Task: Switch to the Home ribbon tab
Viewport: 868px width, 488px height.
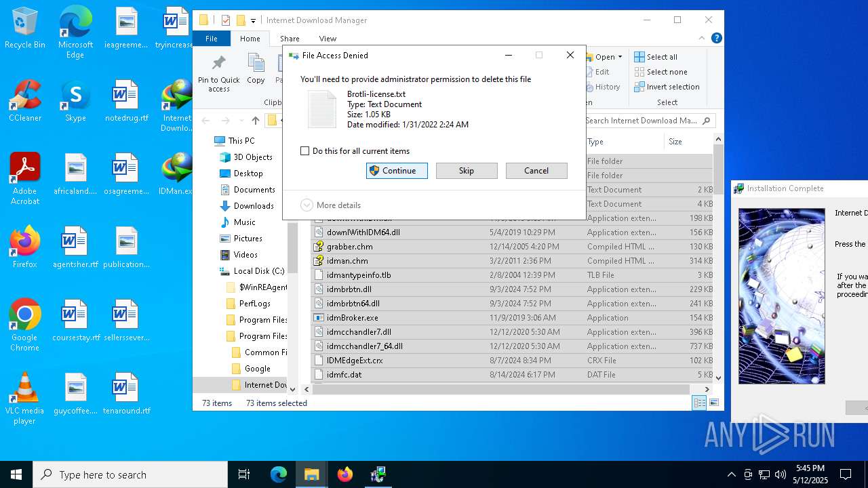Action: 250,39
